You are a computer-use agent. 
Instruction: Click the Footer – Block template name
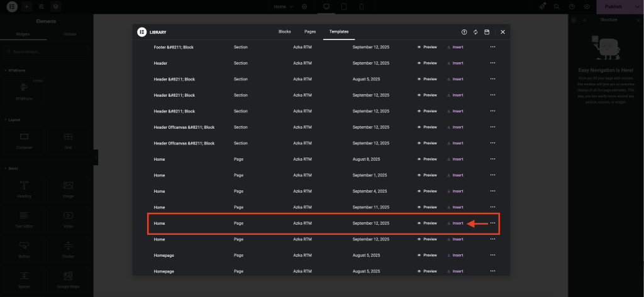click(174, 47)
